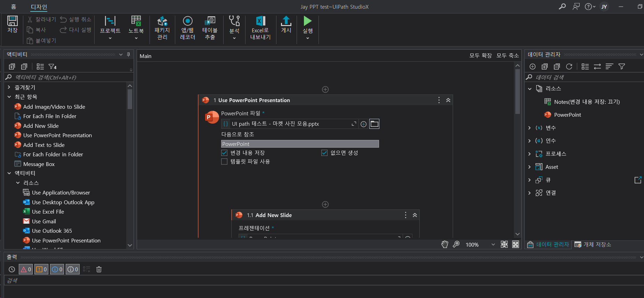
Task: Collapse 리소스 group in Activities tree
Action: (x=18, y=183)
